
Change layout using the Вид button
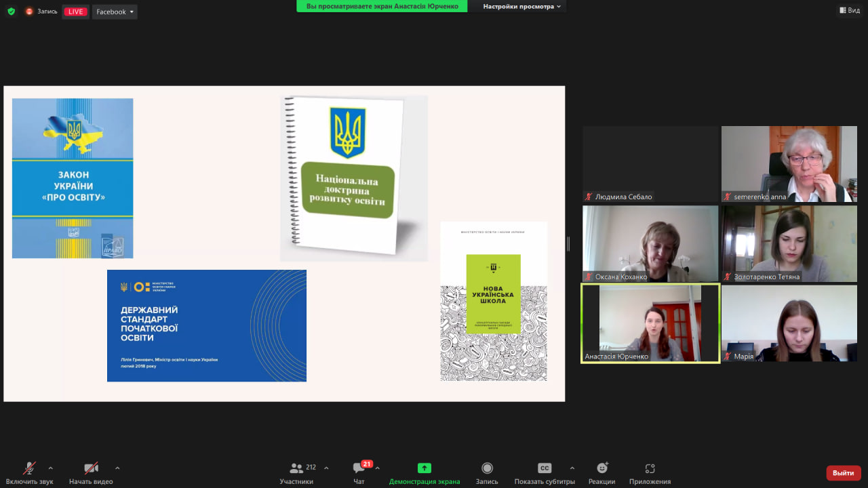click(x=850, y=10)
